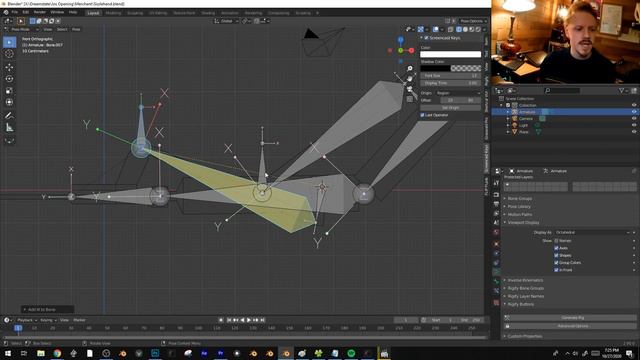The image size is (640, 360).
Task: Enable the Names show checkbox
Action: [556, 241]
